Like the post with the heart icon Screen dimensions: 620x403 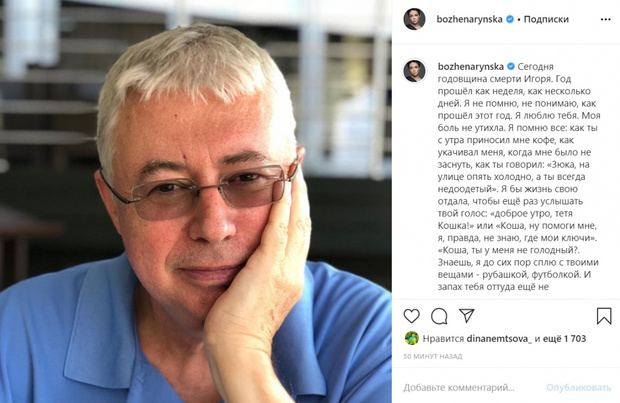point(411,316)
